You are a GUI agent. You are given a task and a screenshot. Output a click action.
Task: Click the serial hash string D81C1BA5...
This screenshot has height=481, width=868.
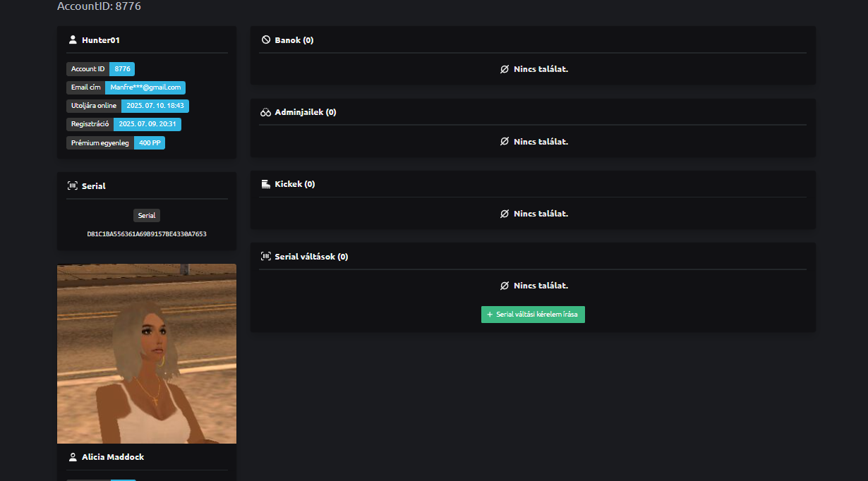pyautogui.click(x=147, y=233)
